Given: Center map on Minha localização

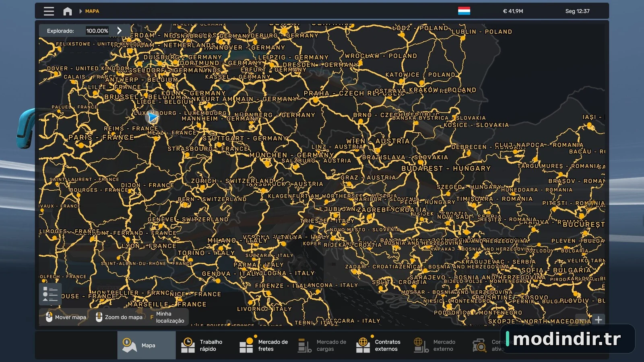Looking at the screenshot, I should [x=167, y=317].
